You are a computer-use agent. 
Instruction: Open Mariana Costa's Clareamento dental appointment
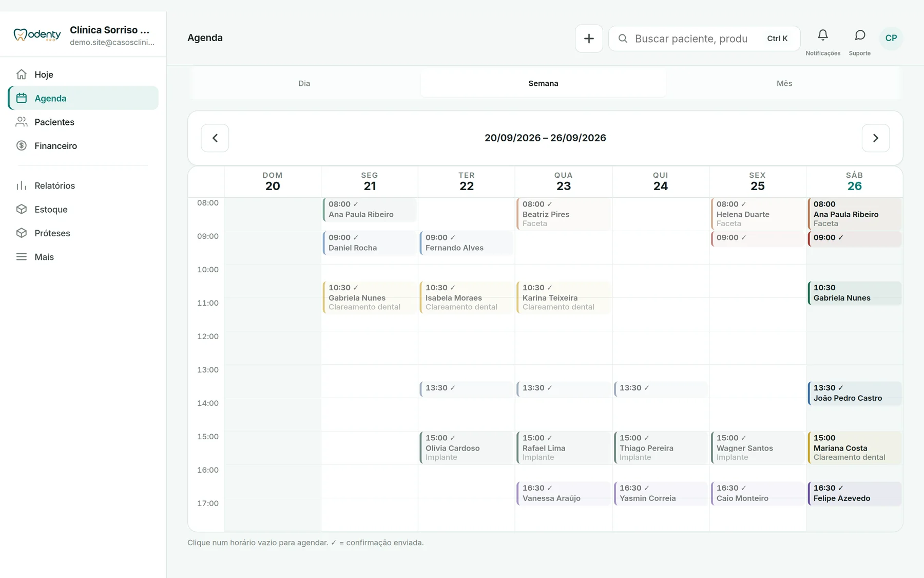click(855, 448)
